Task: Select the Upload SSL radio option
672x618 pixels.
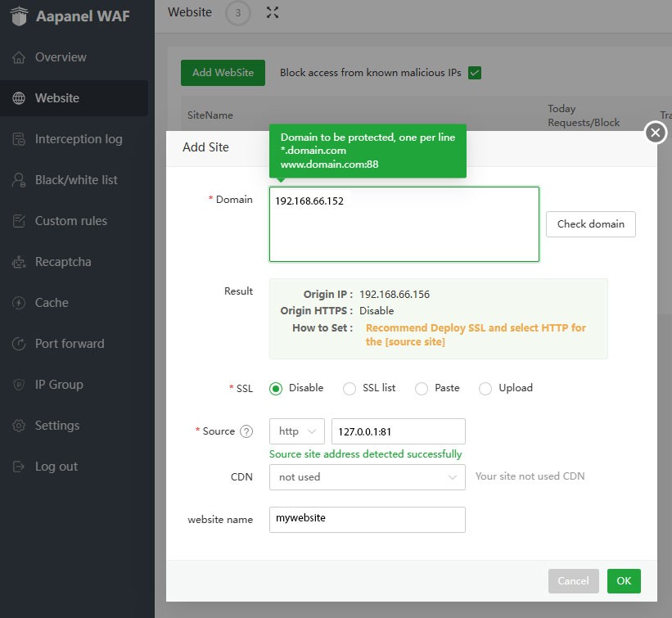Action: click(485, 389)
